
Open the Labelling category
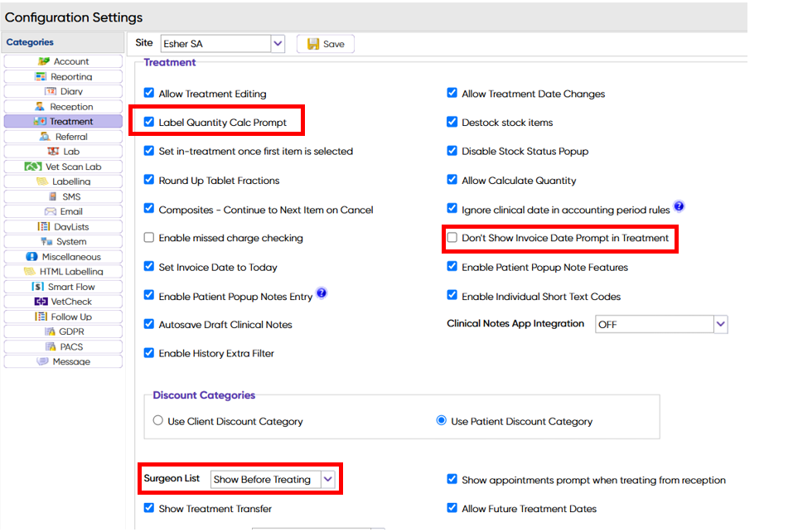63,181
